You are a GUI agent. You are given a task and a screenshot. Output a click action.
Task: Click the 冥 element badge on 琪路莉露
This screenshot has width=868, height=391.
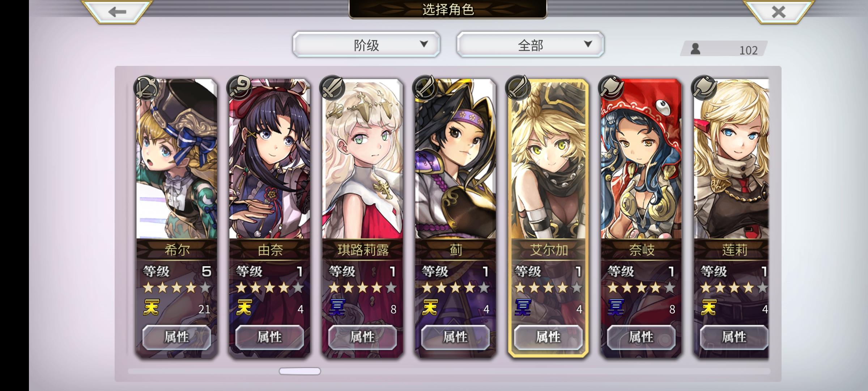click(337, 308)
